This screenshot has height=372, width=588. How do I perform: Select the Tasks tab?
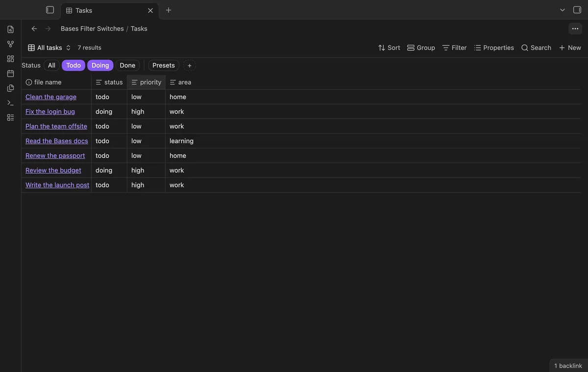(x=110, y=10)
